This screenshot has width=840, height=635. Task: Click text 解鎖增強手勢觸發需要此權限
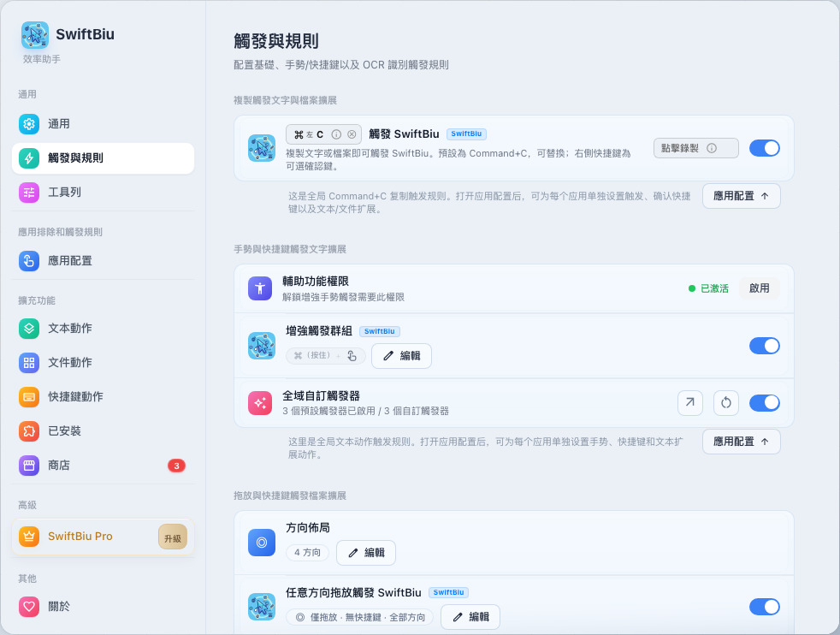(343, 297)
